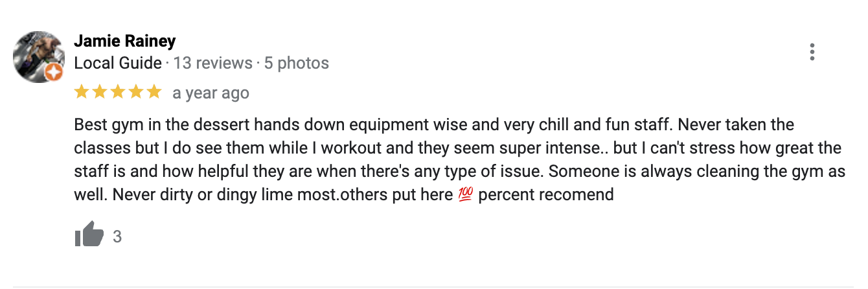Click the Local Guide label
Screen dimensions: 868x289
pos(118,64)
